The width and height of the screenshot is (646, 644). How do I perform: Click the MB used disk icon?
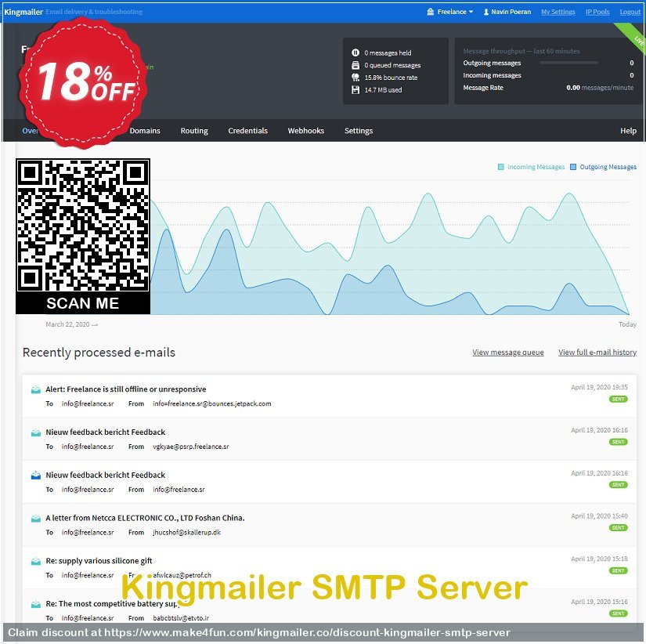coord(355,90)
